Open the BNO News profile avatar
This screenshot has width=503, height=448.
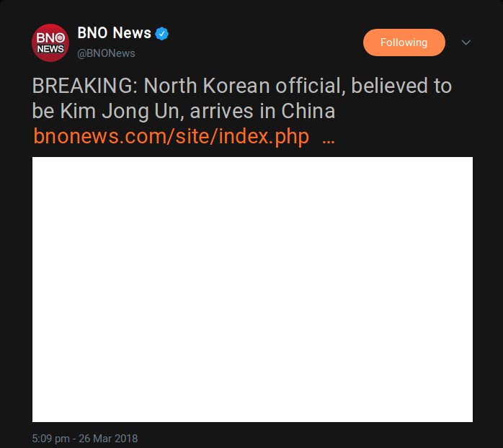[50, 42]
